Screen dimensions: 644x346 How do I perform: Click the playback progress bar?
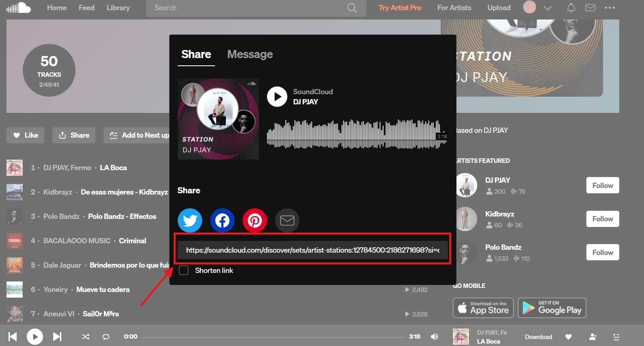click(273, 337)
